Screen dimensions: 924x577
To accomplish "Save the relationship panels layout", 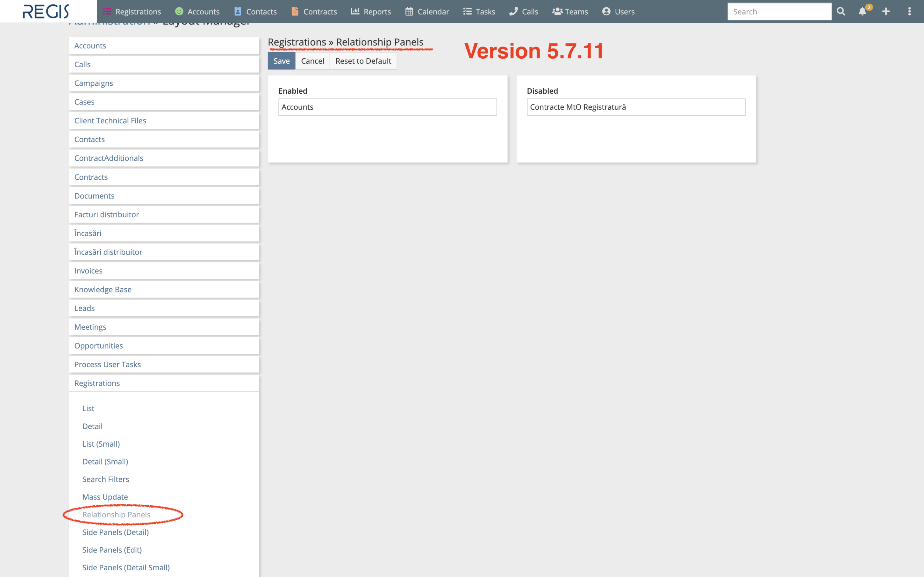I will (281, 61).
